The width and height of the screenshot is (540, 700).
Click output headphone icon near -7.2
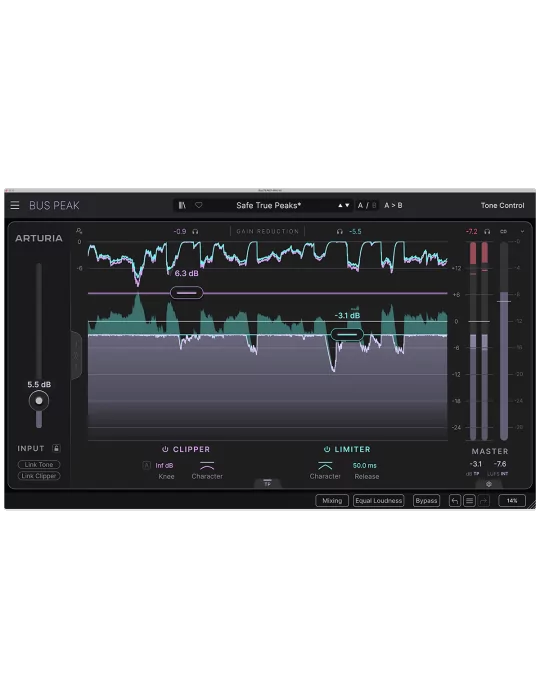tap(487, 232)
